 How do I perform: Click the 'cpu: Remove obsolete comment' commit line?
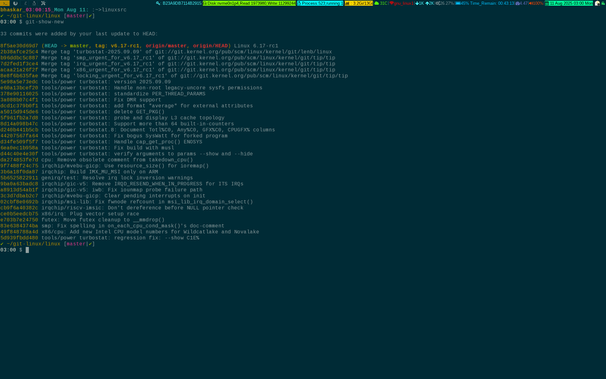coord(97,160)
